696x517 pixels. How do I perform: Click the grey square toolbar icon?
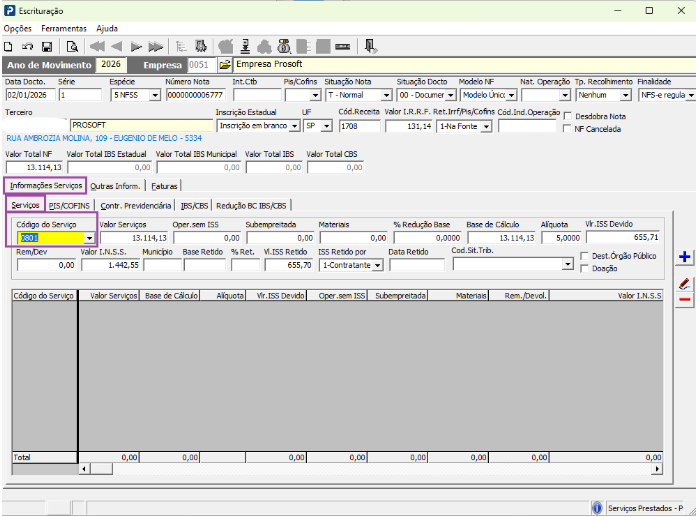(323, 46)
